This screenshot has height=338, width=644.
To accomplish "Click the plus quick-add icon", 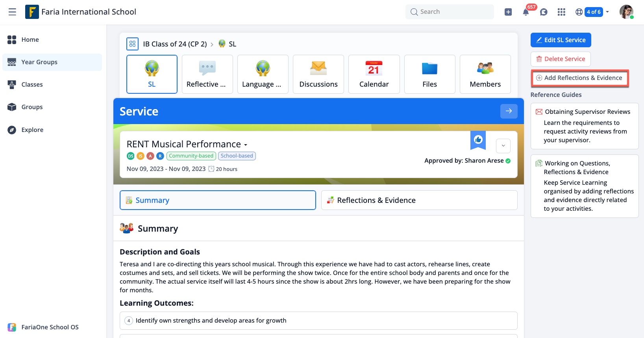I will click(508, 12).
